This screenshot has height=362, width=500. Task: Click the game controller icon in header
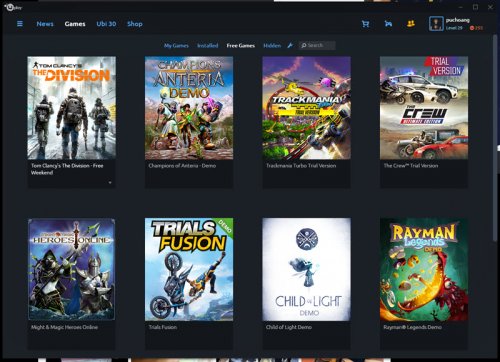[388, 24]
